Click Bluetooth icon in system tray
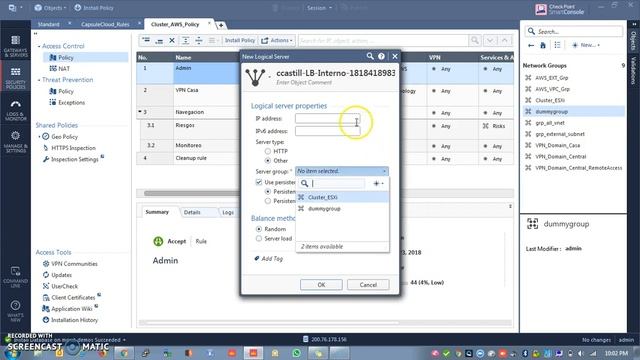The height and width of the screenshot is (360, 640). click(525, 353)
